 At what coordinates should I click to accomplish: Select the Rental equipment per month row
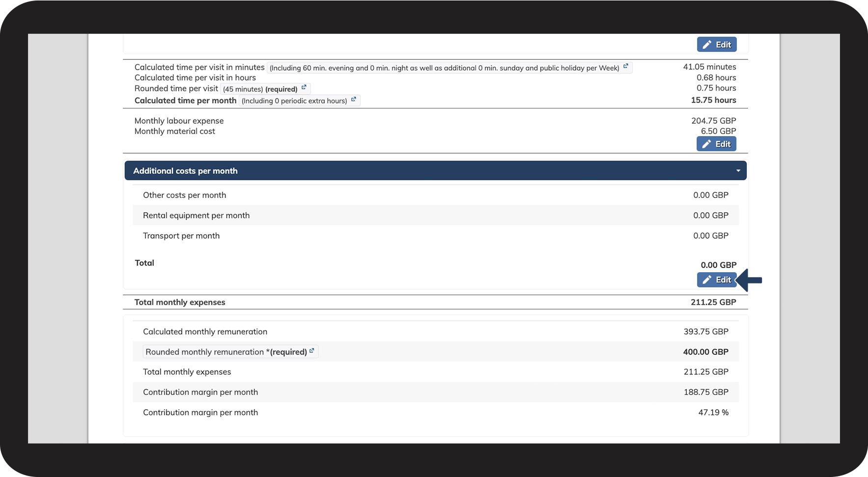click(x=435, y=215)
